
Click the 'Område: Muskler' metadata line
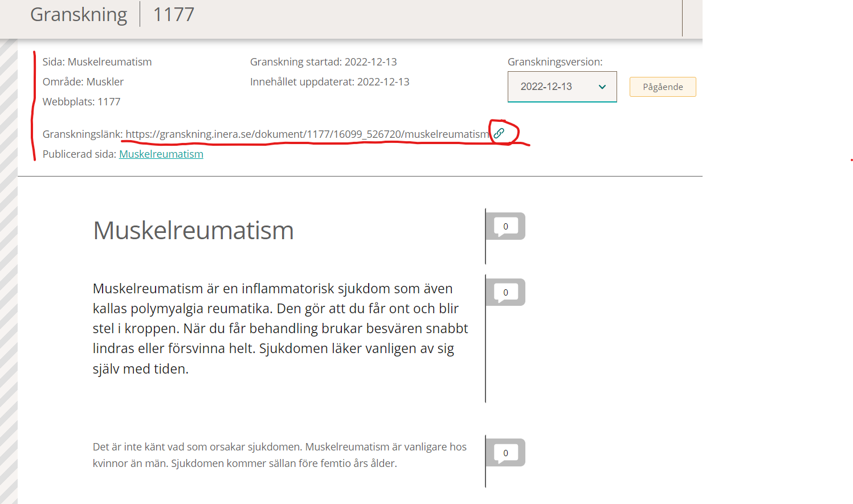(83, 82)
